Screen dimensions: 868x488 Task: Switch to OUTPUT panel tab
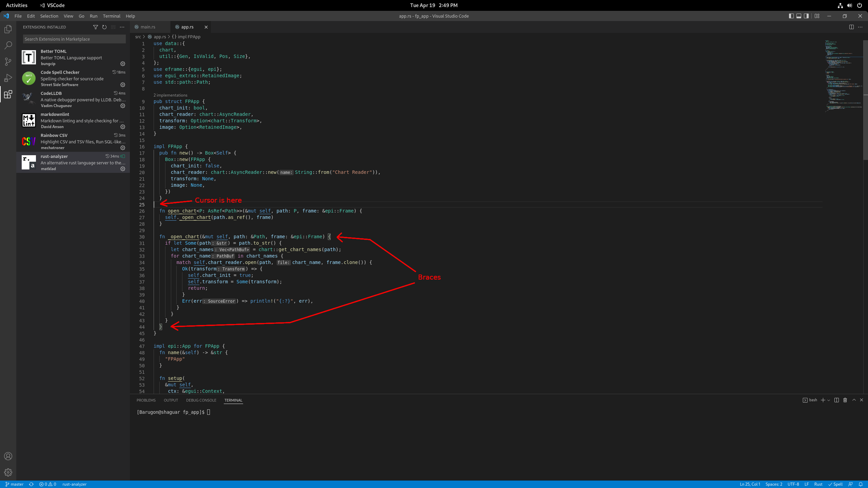(171, 400)
